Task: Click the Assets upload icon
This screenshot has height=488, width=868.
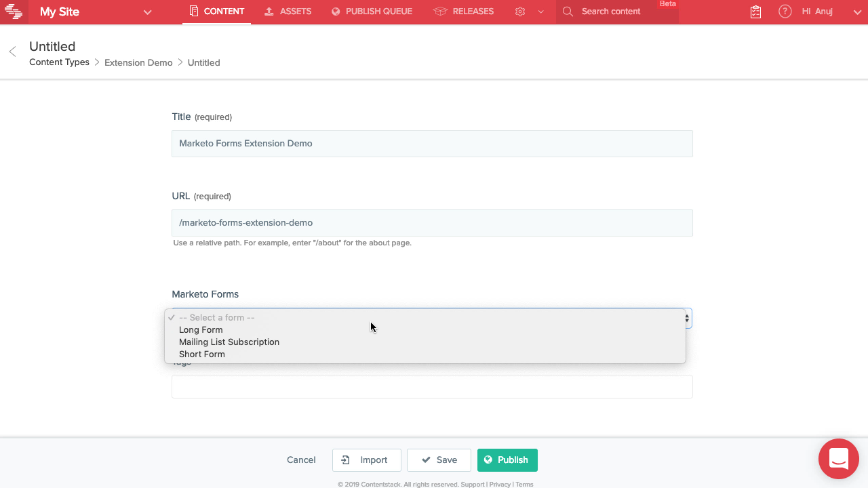Action: (269, 12)
